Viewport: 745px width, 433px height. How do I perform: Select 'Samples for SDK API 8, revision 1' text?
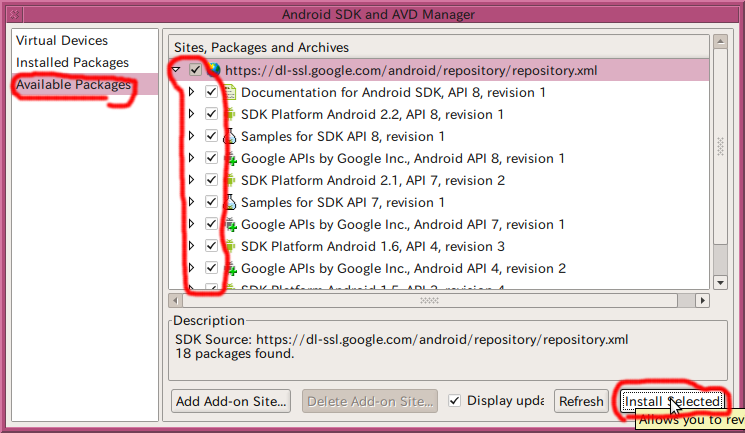tap(343, 136)
